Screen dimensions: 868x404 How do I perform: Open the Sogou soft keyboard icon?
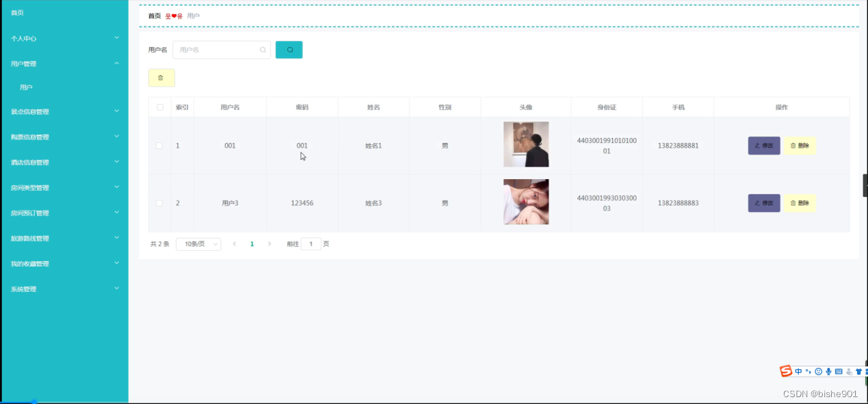tap(839, 371)
